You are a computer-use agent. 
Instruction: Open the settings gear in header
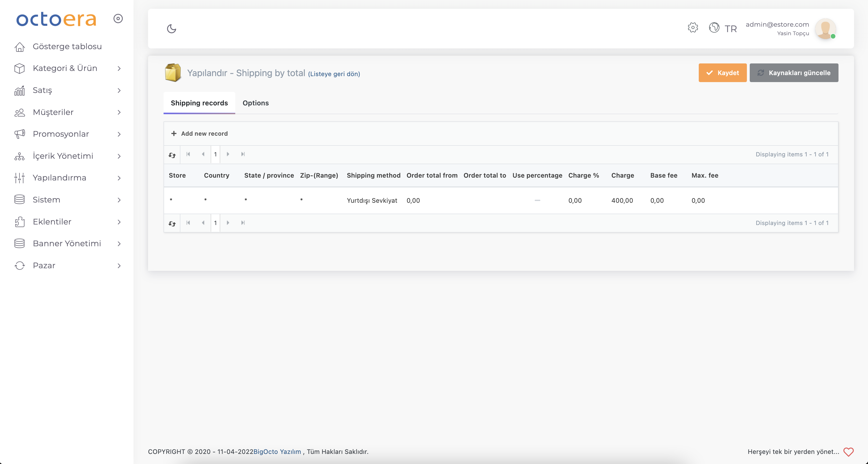click(x=693, y=28)
